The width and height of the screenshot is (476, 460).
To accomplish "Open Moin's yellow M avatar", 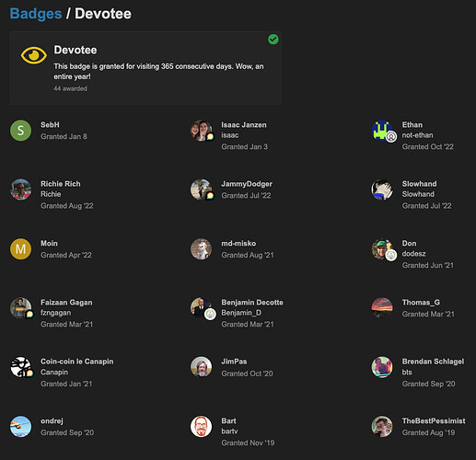I will coord(20,249).
